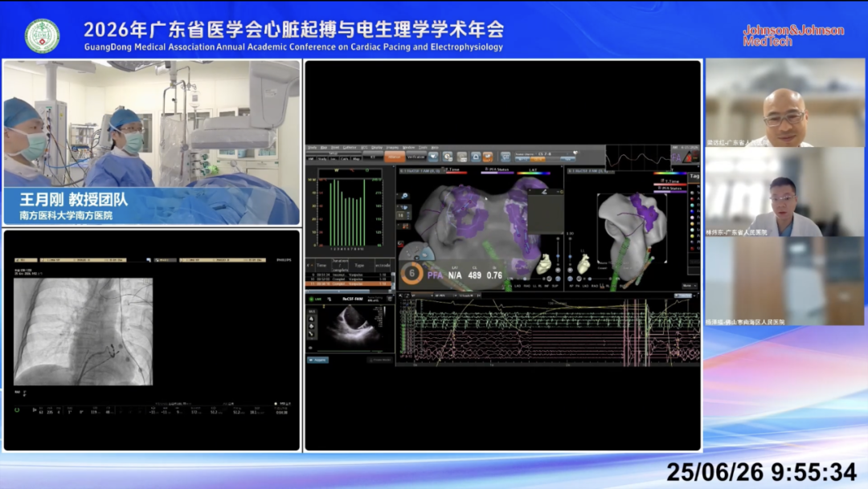This screenshot has width=868, height=489.
Task: Click the list settings icon in the ReCSF-FAM header
Action: click(x=390, y=299)
